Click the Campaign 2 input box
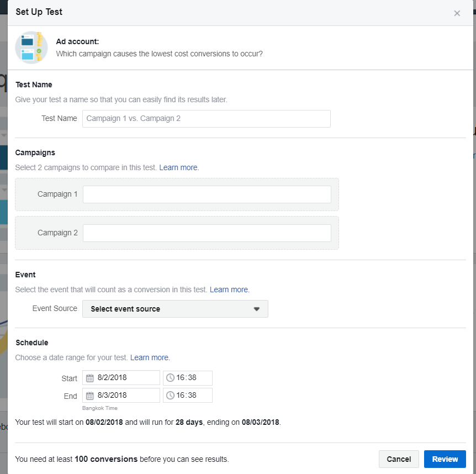The width and height of the screenshot is (476, 474). 207,233
